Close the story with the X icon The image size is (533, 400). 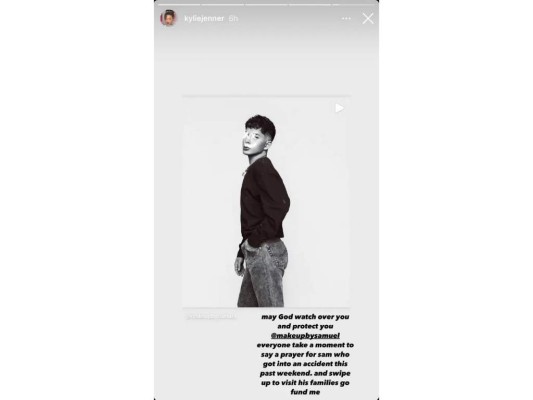368,18
